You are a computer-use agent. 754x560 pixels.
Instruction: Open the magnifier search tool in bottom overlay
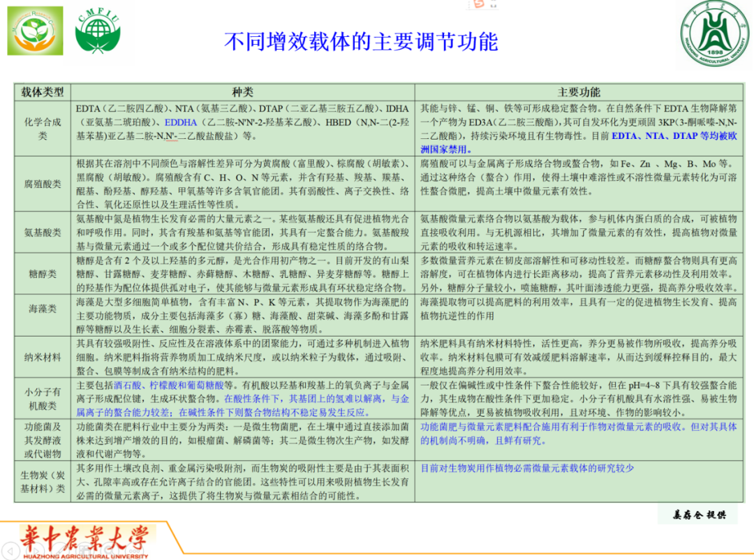pyautogui.click(x=110, y=550)
